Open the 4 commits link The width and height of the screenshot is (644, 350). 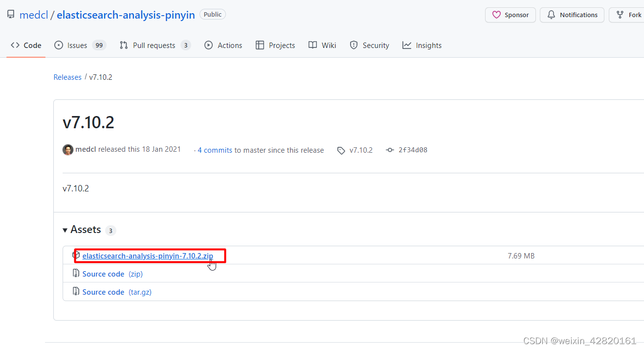pos(215,150)
